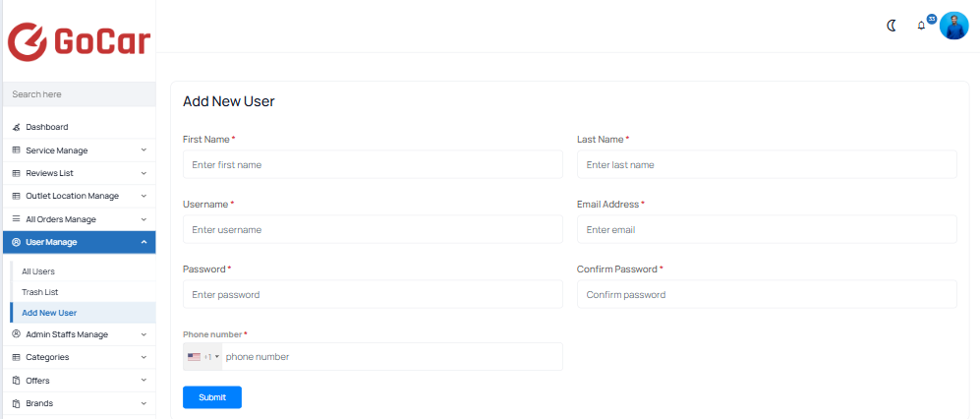The image size is (980, 419).
Task: Click the All Orders Manage list icon
Action: (17, 219)
